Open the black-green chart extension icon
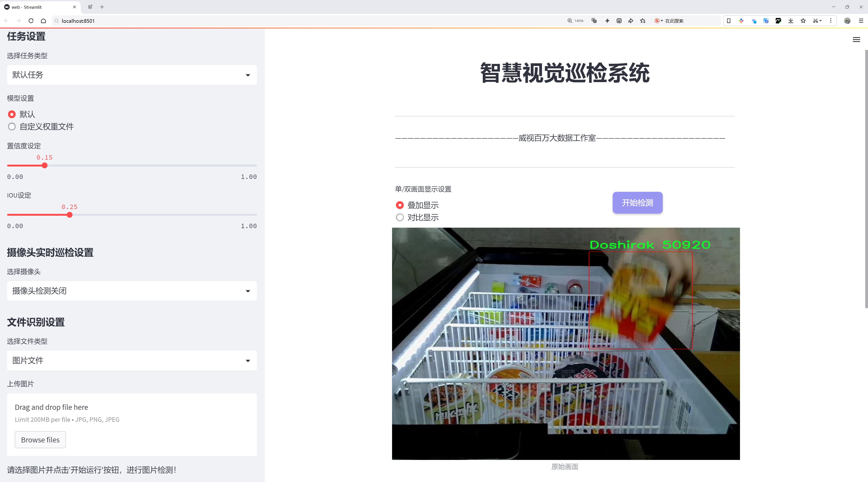The image size is (868, 482). 778,20
